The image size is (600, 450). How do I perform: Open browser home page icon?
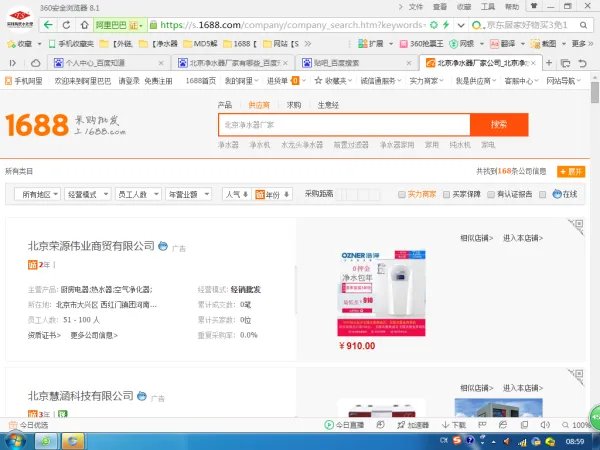(84, 25)
